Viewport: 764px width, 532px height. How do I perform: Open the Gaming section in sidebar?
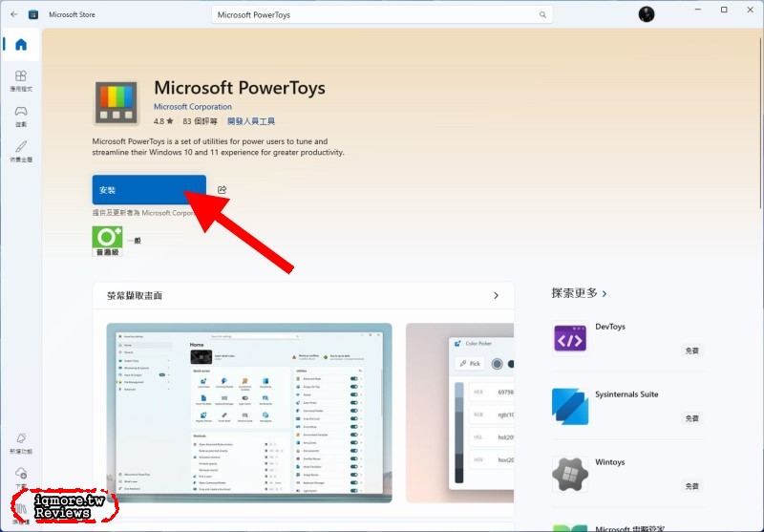(x=21, y=117)
